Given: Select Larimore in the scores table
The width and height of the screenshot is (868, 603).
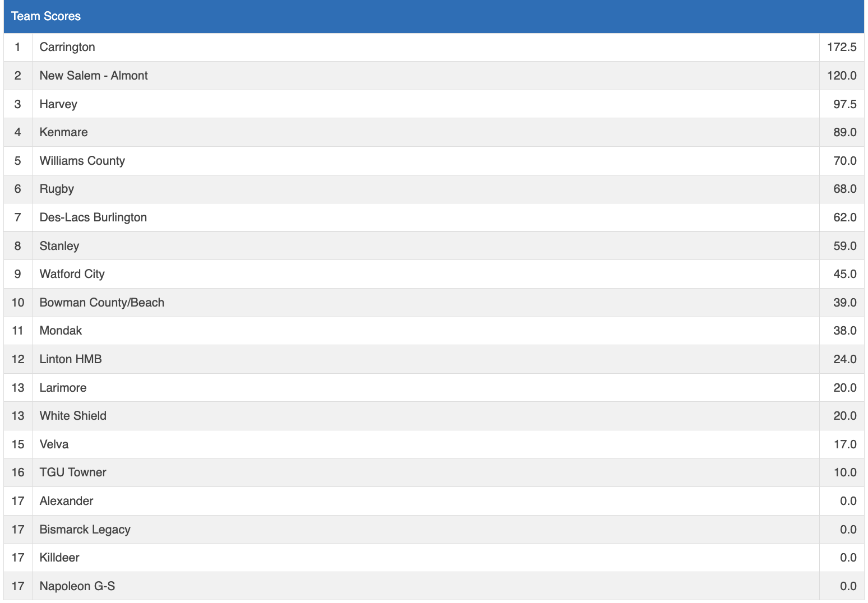Looking at the screenshot, I should 63,388.
